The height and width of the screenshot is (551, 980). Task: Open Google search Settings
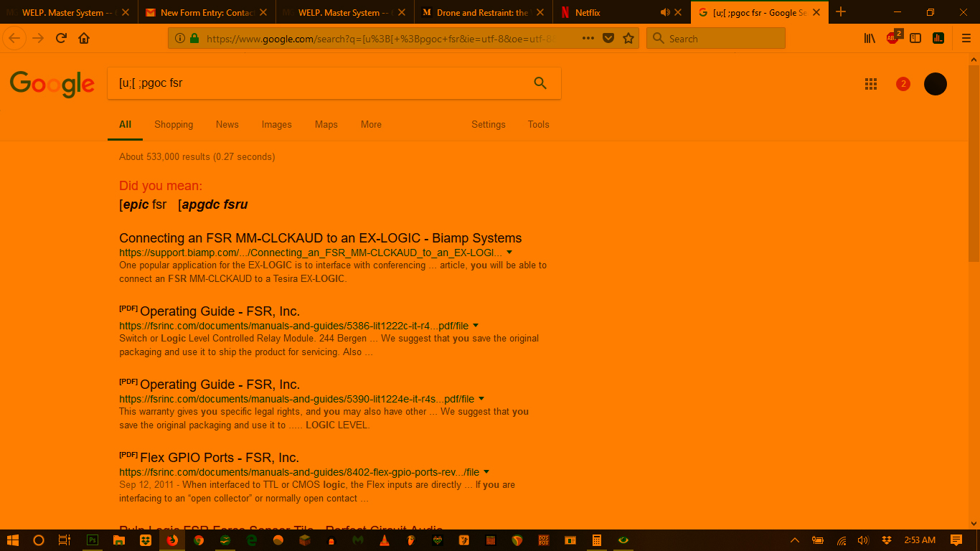[489, 124]
